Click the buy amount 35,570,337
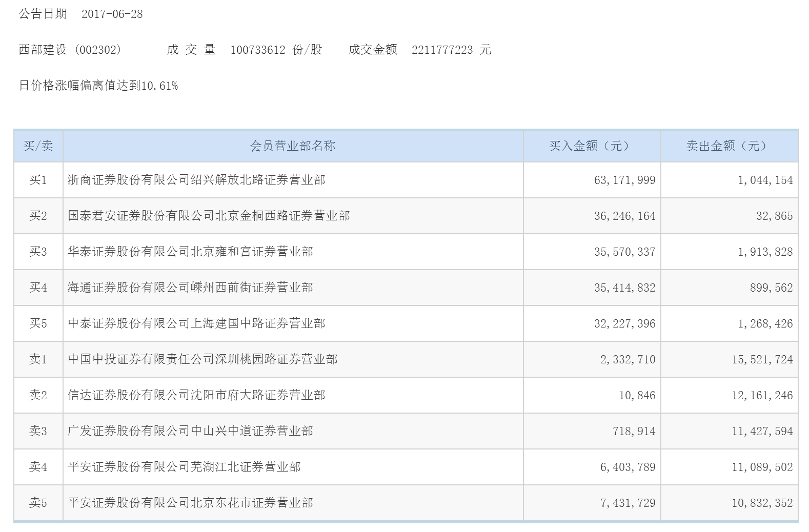Screen dimensions: 809x532 click(624, 252)
